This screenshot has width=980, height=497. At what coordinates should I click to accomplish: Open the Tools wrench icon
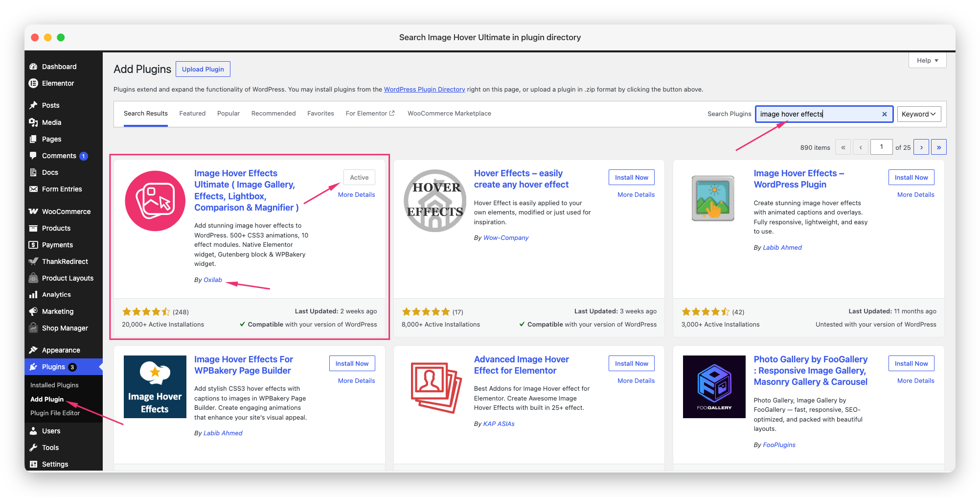point(33,448)
